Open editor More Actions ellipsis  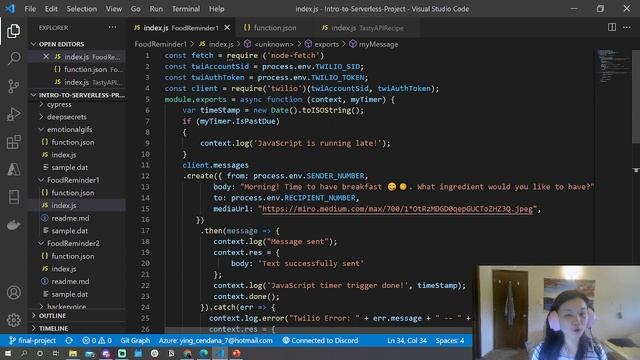pos(627,27)
